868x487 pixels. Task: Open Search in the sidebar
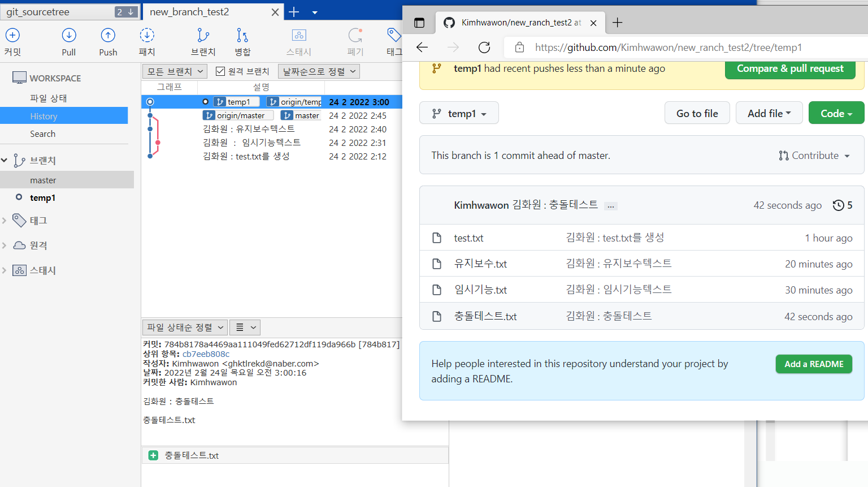coord(42,134)
